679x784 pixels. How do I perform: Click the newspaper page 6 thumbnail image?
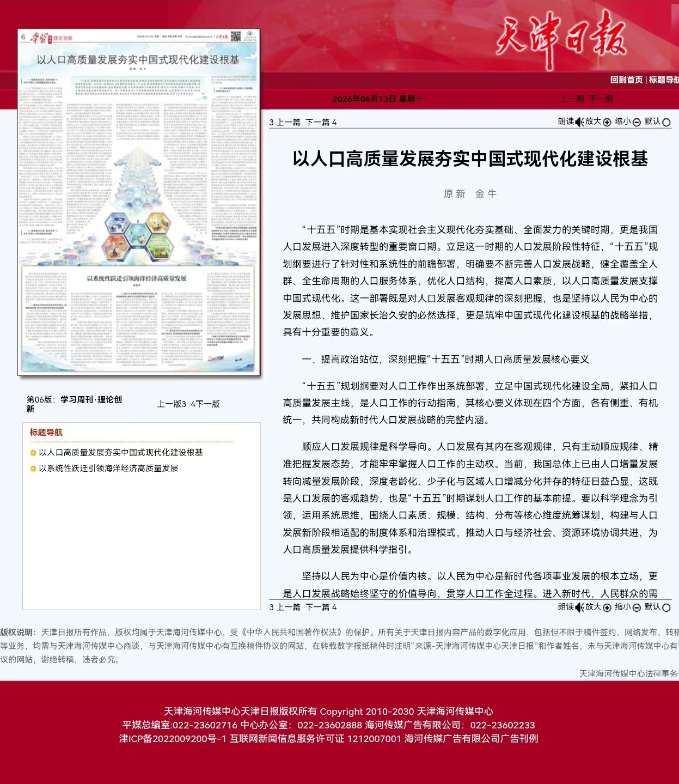pos(139,202)
